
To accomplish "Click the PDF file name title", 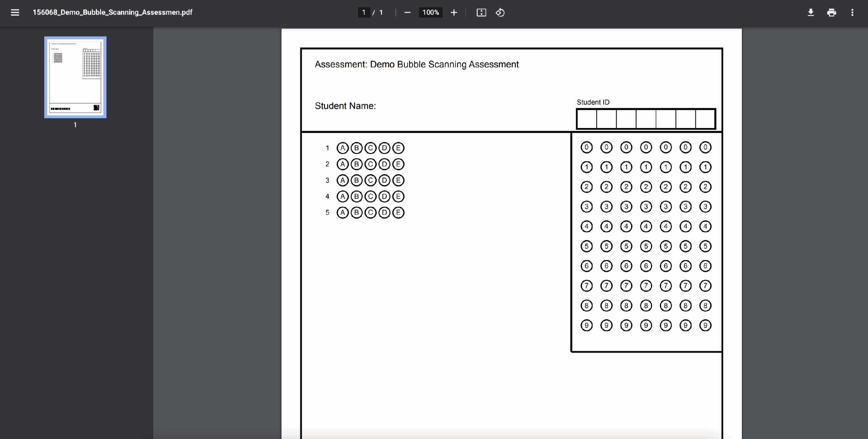I will (112, 13).
